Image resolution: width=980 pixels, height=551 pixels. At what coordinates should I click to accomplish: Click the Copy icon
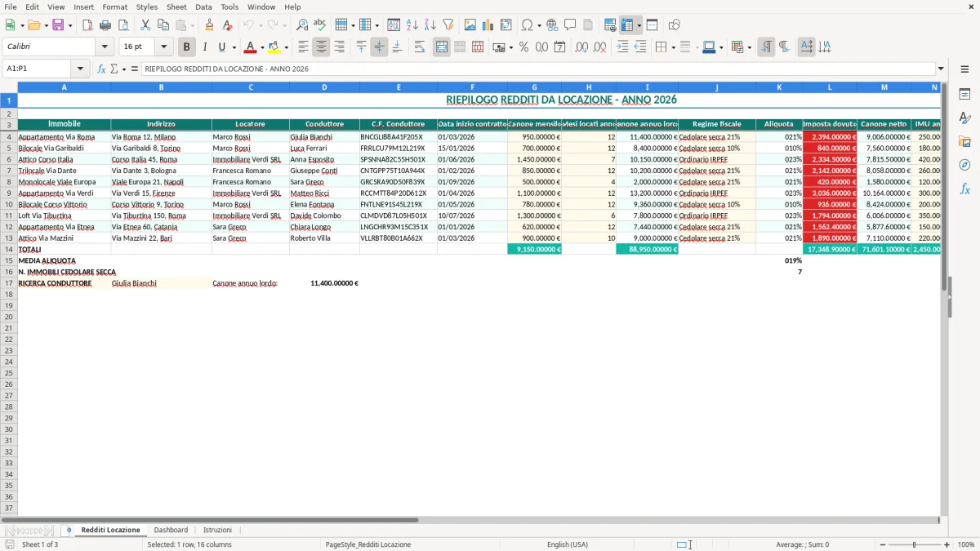(163, 25)
